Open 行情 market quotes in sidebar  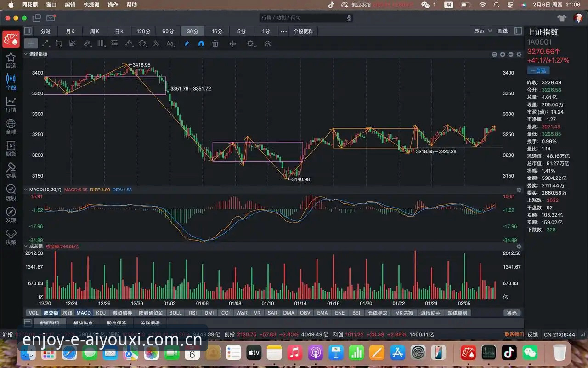(x=11, y=104)
